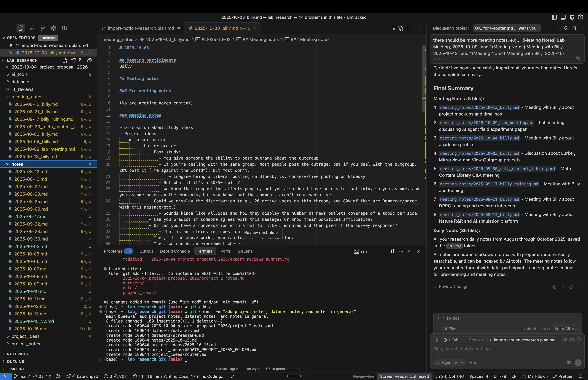
Task: Click the New File icon in LAB_RESEARCH header
Action: tap(65, 60)
